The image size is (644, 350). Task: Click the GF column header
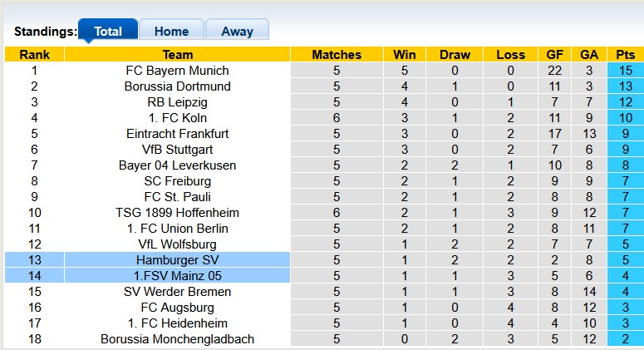tap(554, 55)
